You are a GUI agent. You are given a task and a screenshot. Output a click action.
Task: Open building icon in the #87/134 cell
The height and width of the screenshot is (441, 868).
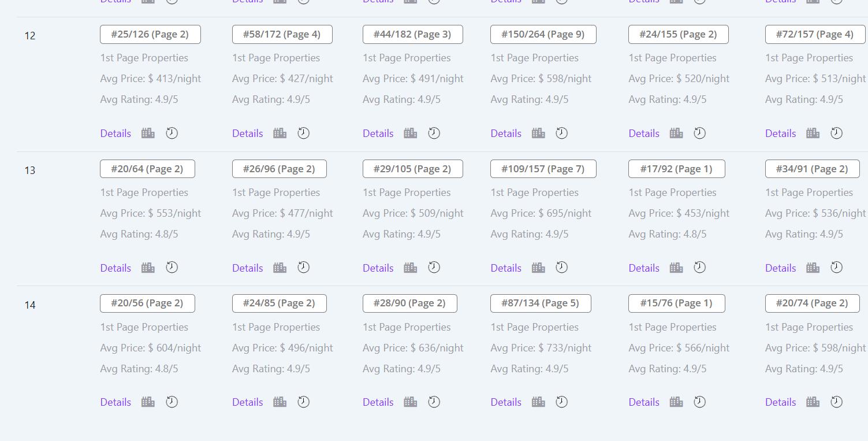point(539,402)
